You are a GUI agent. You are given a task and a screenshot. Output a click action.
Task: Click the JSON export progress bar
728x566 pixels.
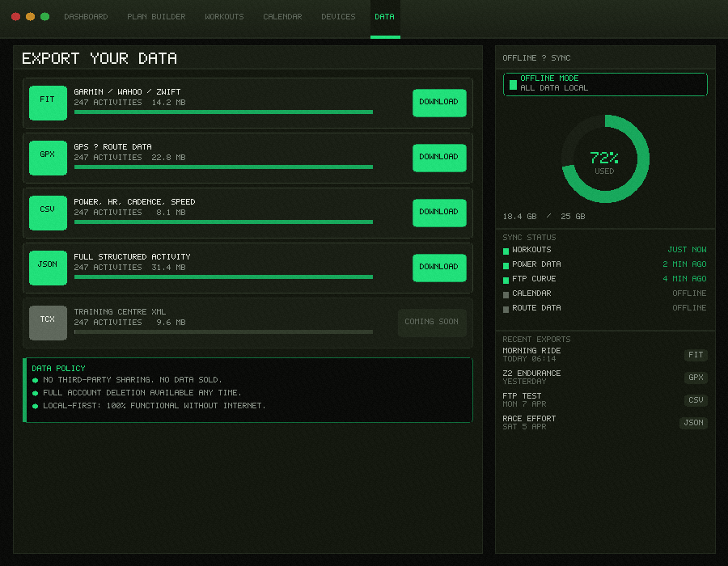(223, 277)
